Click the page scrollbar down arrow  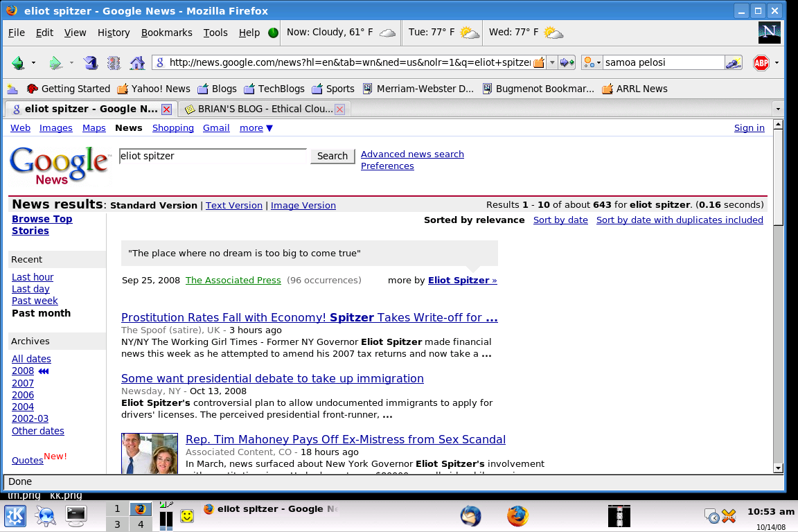[778, 468]
